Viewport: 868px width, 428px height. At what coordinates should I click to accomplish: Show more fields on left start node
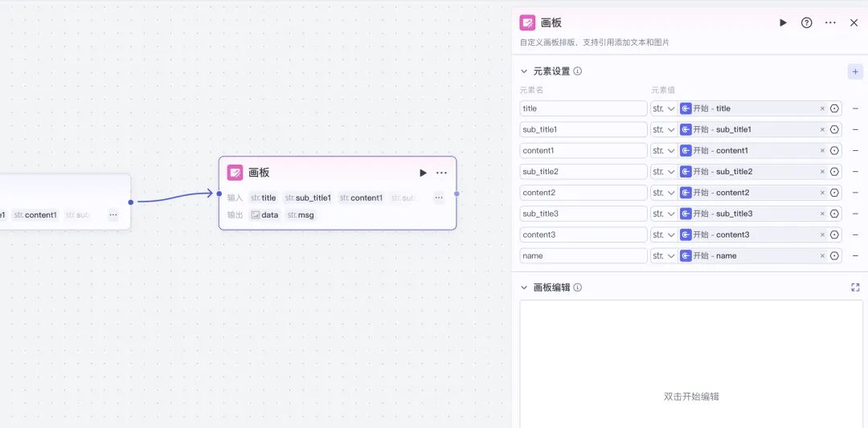[113, 215]
